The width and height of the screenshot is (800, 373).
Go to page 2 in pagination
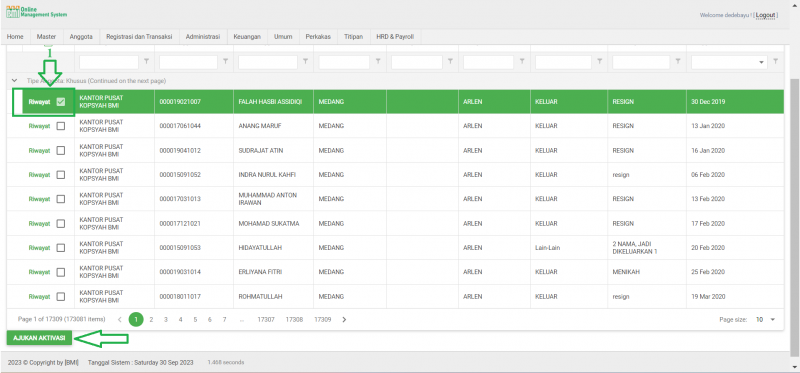[x=152, y=319]
